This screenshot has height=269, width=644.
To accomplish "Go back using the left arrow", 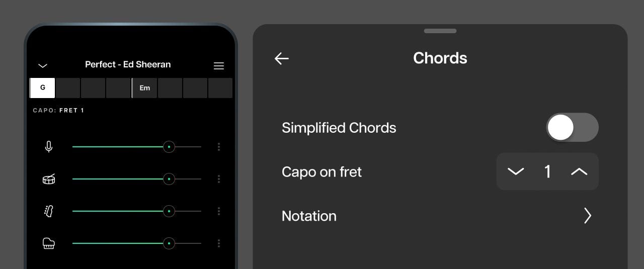I will (x=282, y=58).
